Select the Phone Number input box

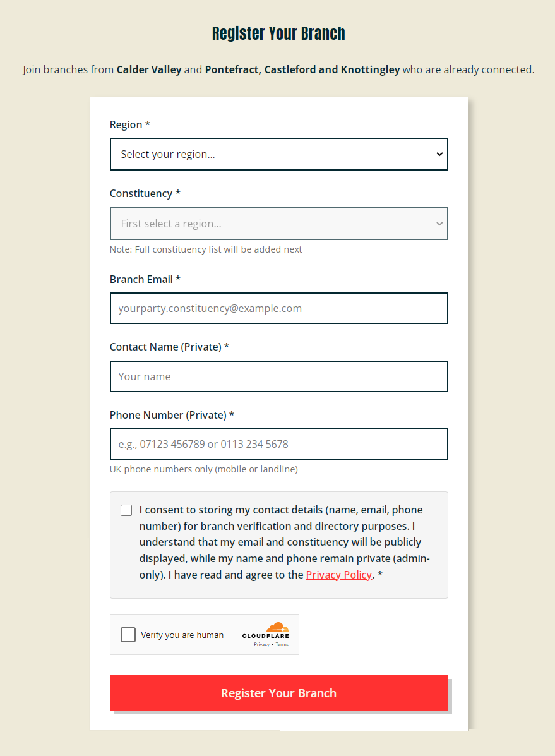[278, 444]
